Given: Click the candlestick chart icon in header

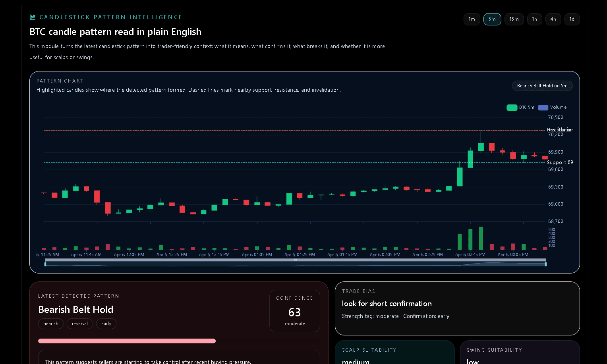Looking at the screenshot, I should click(x=33, y=17).
